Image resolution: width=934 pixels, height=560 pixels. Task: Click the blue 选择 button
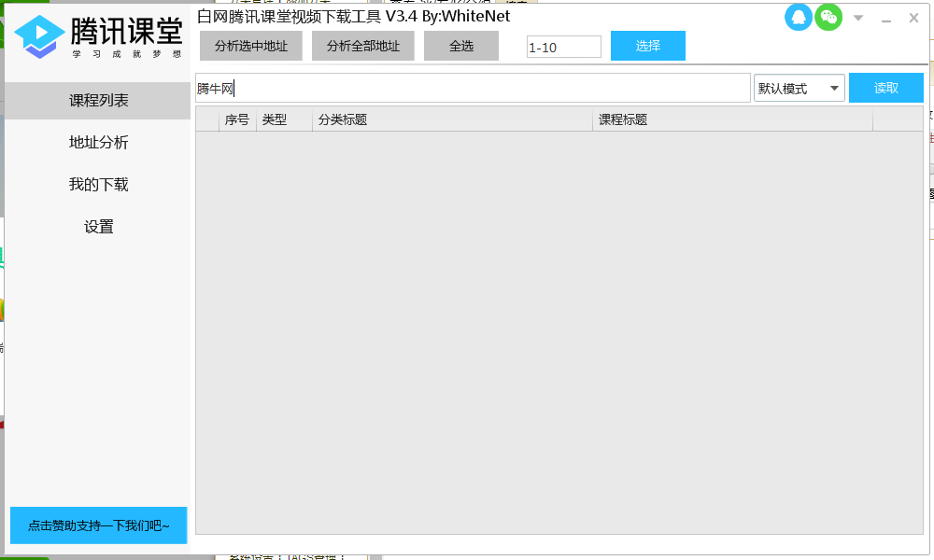[647, 46]
